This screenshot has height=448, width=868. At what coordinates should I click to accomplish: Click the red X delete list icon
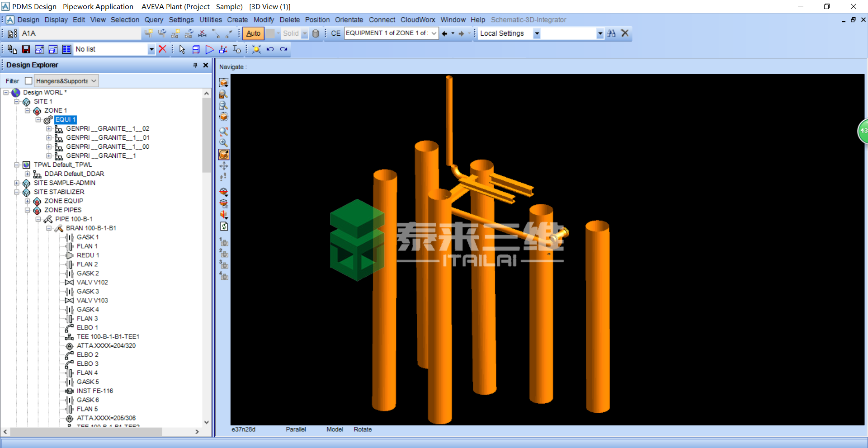click(162, 49)
